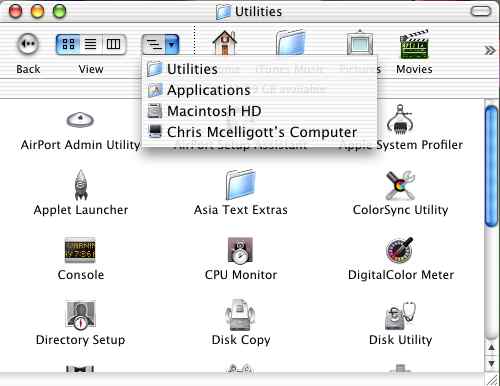
Task: Open the iTunes Music folder icon
Action: [291, 42]
